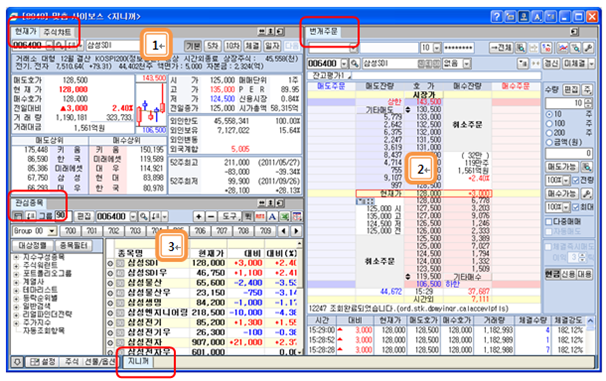The image size is (606, 381).
Task: Click the order quantity input field showing 10
Action: 565,103
